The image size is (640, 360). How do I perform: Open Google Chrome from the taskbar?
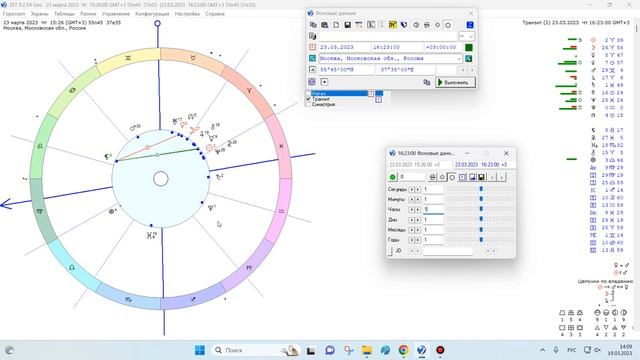tap(403, 350)
